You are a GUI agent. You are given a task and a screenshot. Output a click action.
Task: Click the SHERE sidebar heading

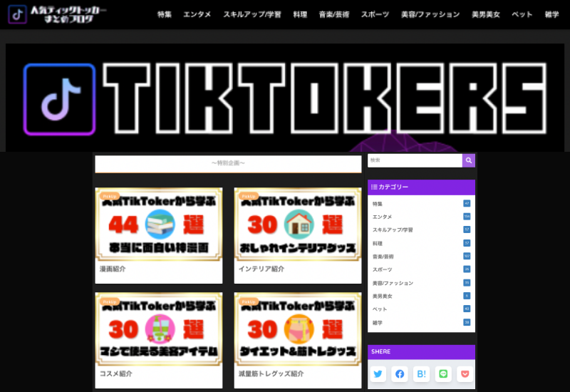[x=421, y=351]
